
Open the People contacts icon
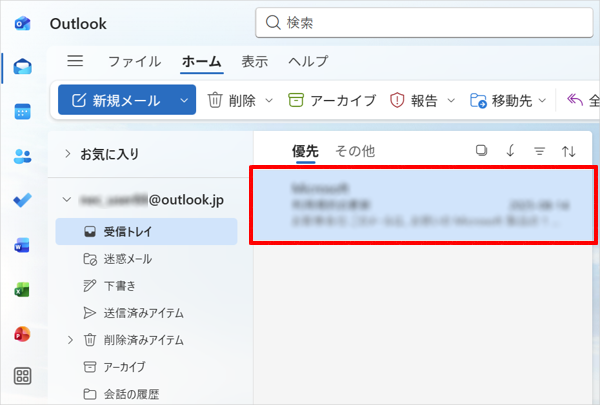(23, 156)
